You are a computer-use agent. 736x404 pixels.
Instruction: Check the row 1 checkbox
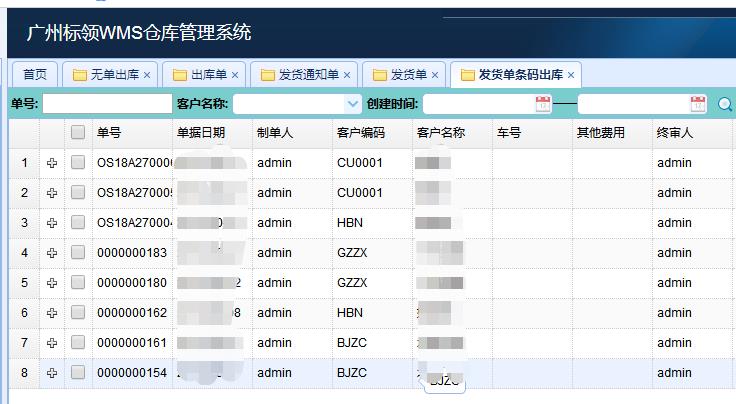pyautogui.click(x=78, y=163)
